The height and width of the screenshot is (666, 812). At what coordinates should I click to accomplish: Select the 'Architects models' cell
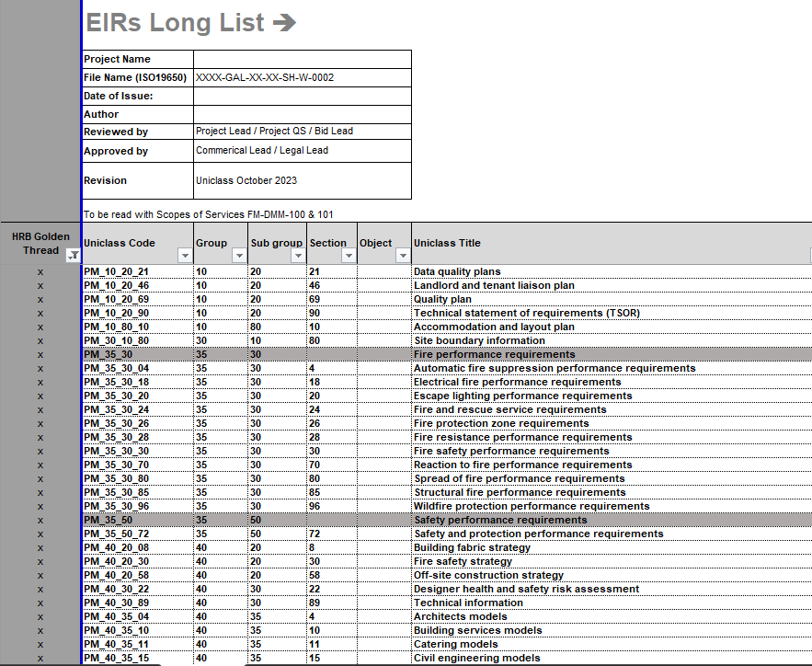[612, 617]
